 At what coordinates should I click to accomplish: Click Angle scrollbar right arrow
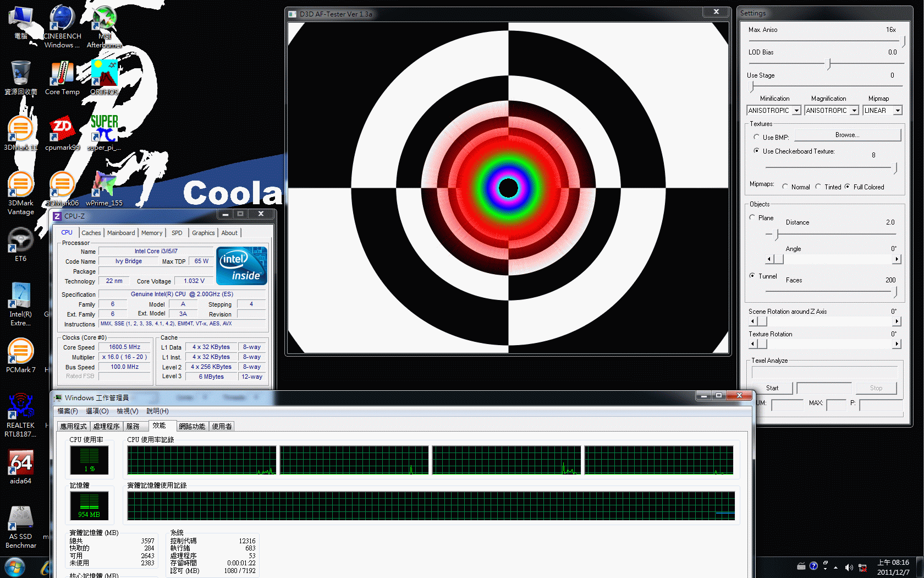[897, 259]
